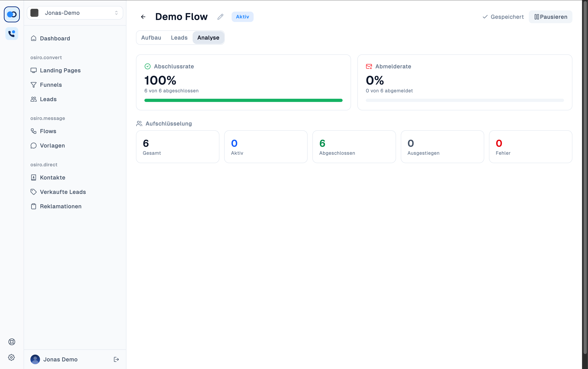The image size is (588, 369).
Task: Click the Abschlussrate green check icon
Action: 147,66
